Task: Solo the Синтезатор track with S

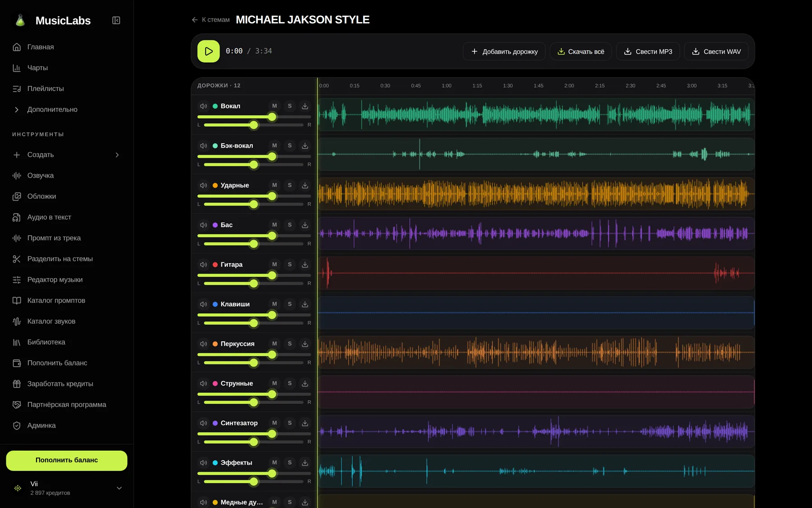Action: click(x=290, y=423)
